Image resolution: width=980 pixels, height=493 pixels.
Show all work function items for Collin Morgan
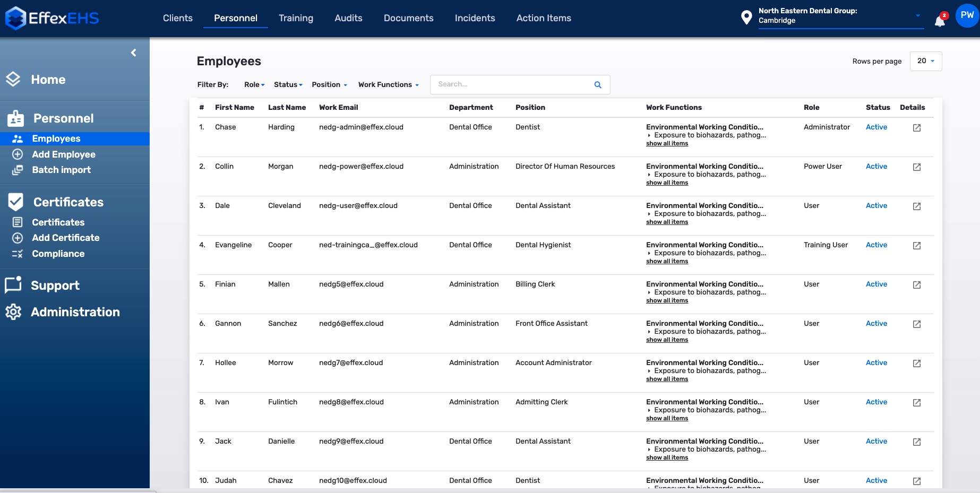pos(667,183)
